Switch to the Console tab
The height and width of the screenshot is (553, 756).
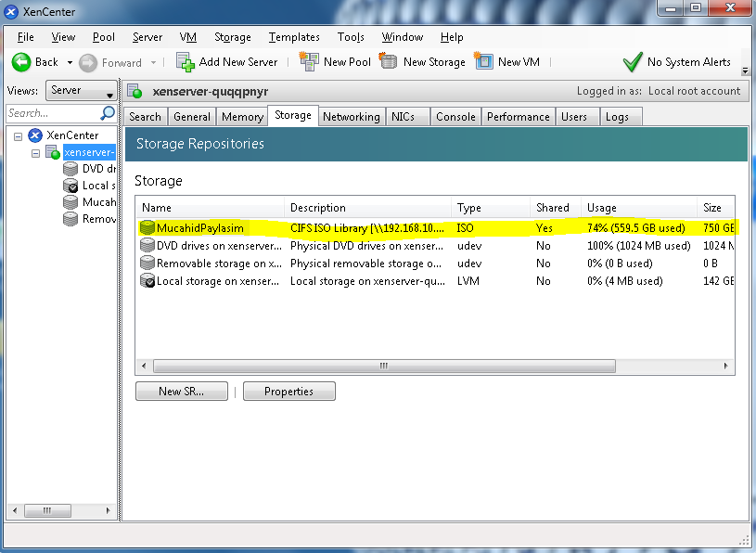pos(455,117)
